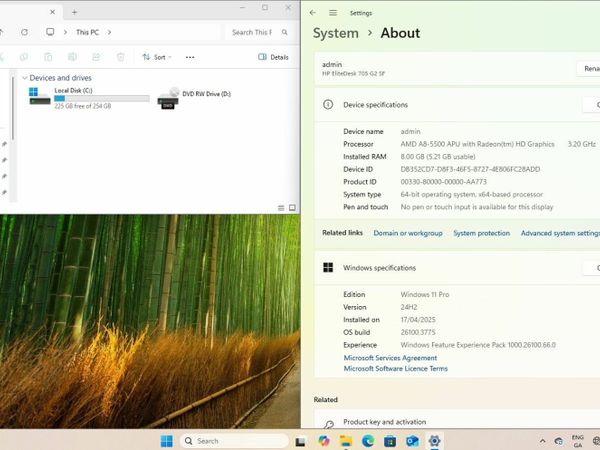Image resolution: width=600 pixels, height=450 pixels.
Task: Click the greyed Paste icon in the Explorer toolbar
Action: point(48,57)
